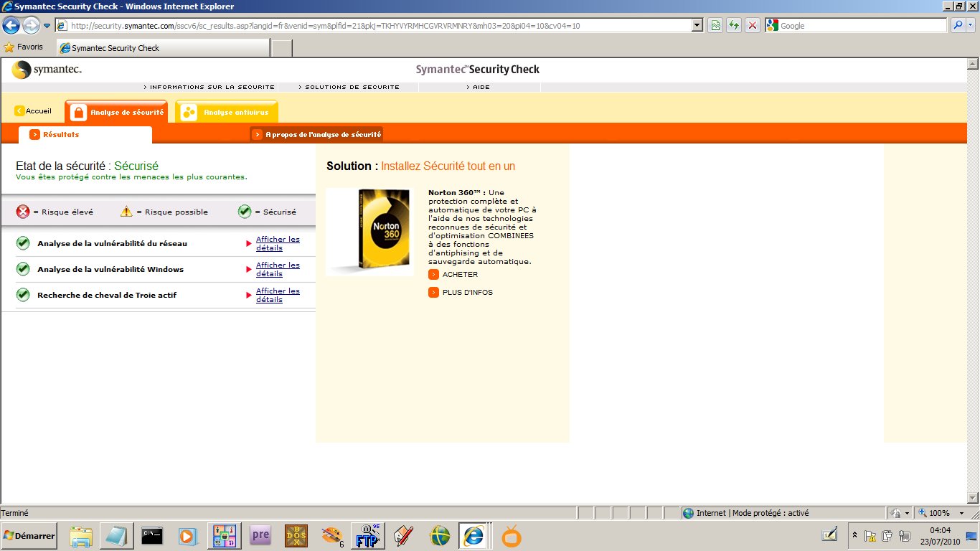Open the search provider dropdown arrow
Screen dimensions: 980x551
point(971,25)
